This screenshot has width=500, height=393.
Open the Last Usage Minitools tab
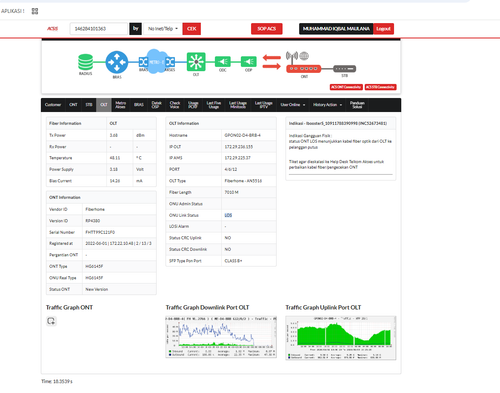click(x=238, y=105)
